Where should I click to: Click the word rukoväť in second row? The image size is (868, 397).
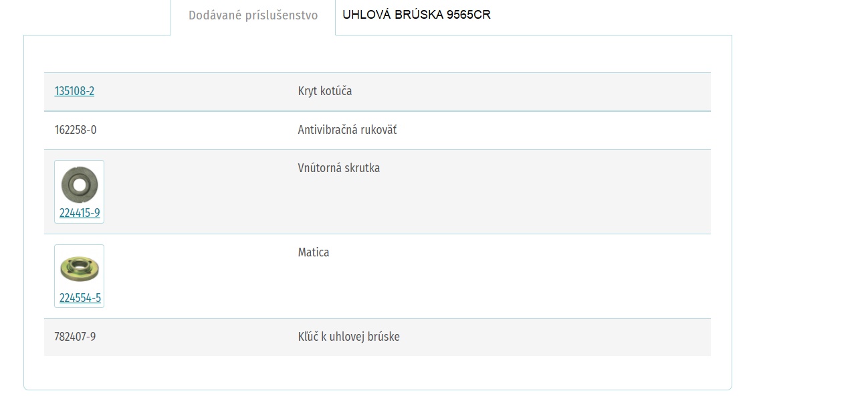click(378, 130)
